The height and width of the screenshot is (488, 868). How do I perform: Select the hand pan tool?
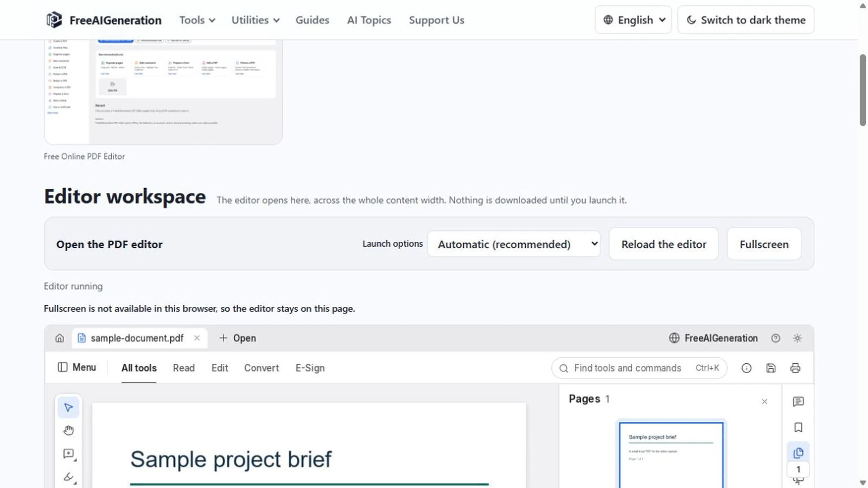point(68,431)
